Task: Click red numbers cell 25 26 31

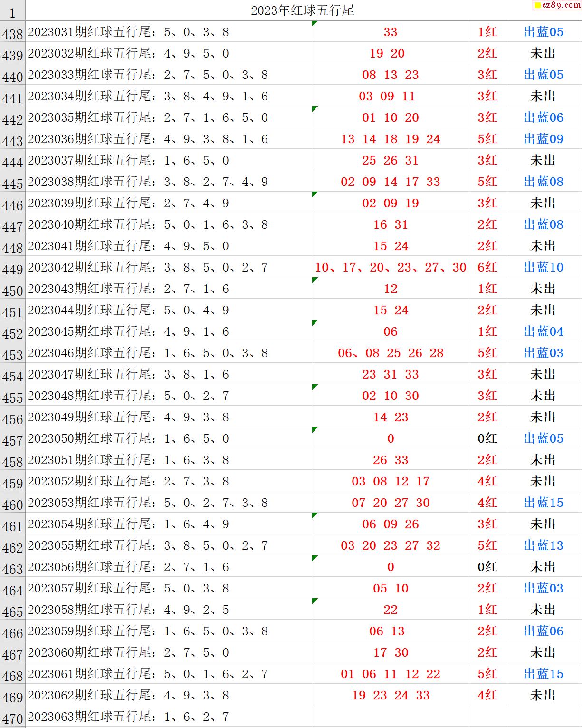Action: pos(391,160)
